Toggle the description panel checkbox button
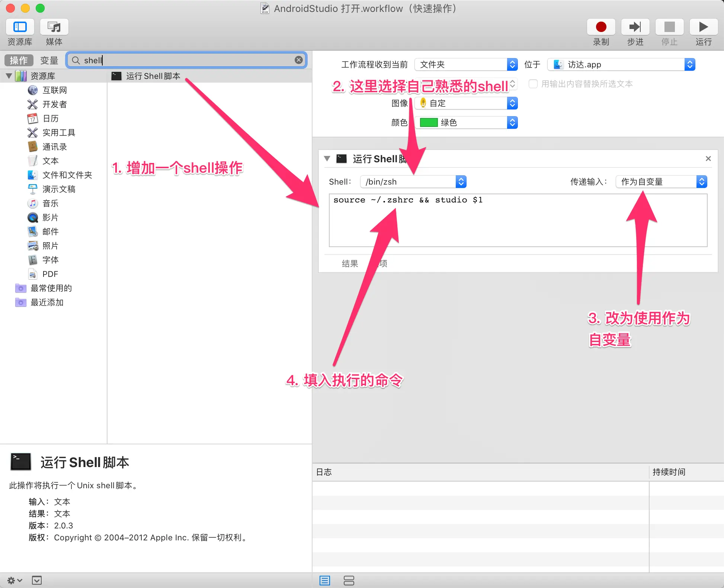This screenshot has width=724, height=588. [37, 580]
